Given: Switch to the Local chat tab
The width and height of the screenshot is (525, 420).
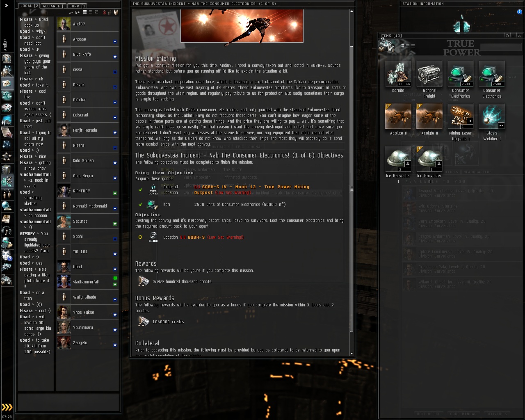Looking at the screenshot, I should 29,6.
